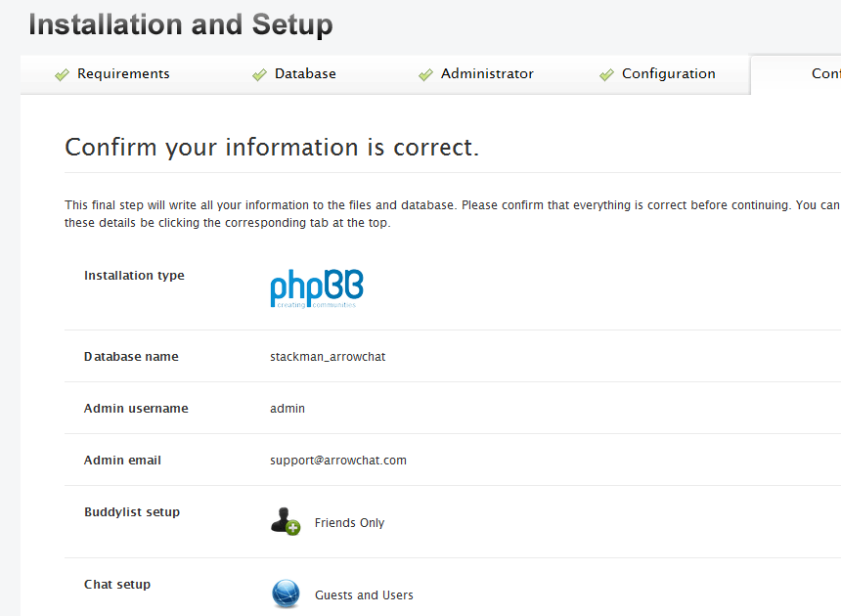Click the stackman_arrowchat database name

328,357
